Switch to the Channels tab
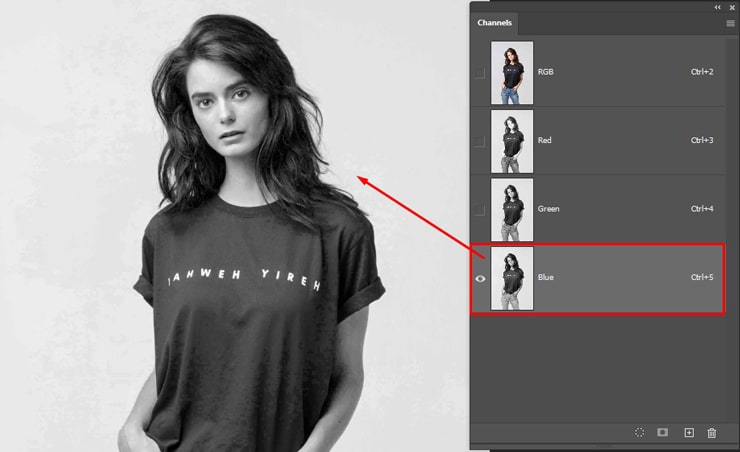The height and width of the screenshot is (452, 740). pos(496,22)
